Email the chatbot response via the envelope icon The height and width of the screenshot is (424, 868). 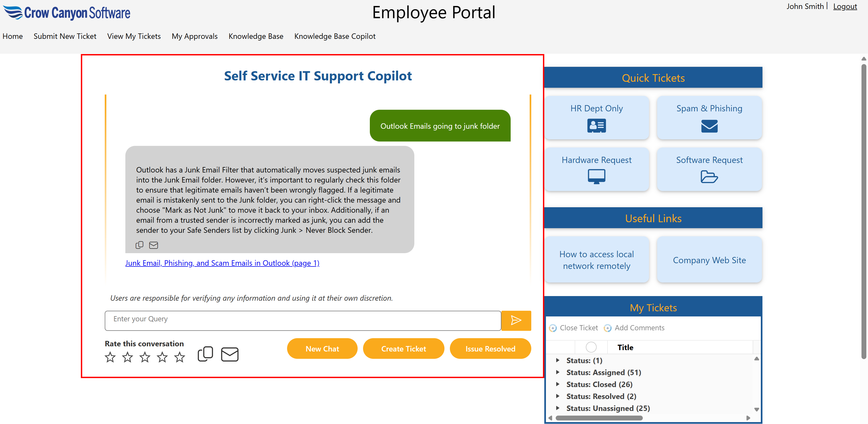pos(154,245)
